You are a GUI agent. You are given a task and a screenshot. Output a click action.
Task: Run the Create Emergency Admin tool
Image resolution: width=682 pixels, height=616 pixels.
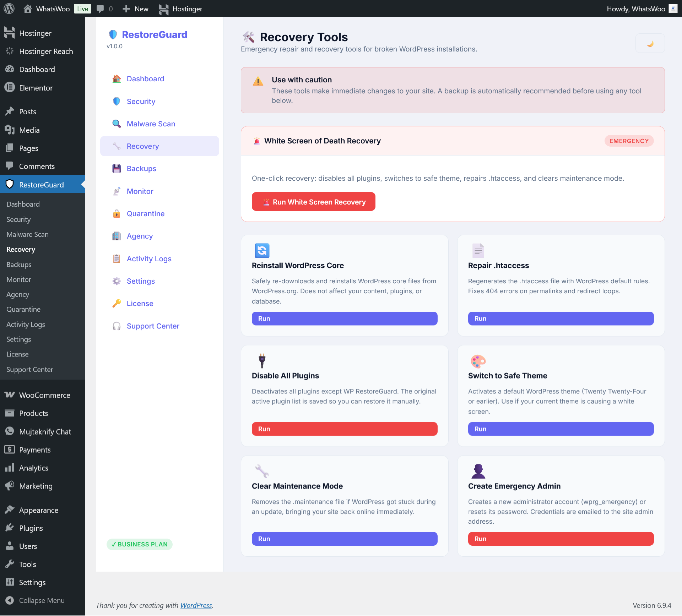click(x=561, y=539)
